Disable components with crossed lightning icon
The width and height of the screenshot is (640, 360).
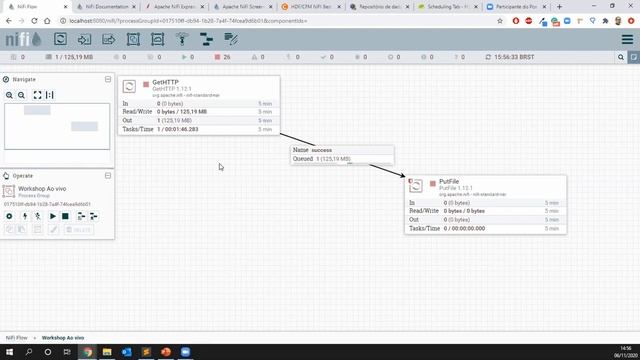(38, 216)
